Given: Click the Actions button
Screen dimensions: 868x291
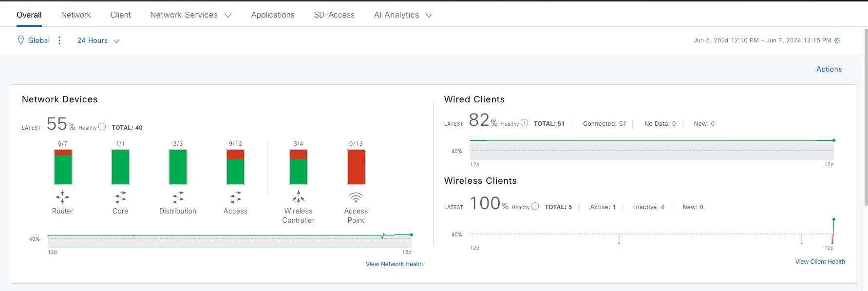Looking at the screenshot, I should tap(829, 69).
